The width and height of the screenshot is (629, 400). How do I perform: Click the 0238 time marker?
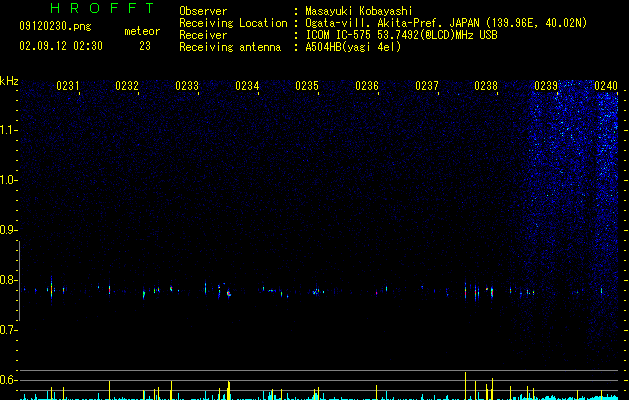pyautogui.click(x=486, y=86)
